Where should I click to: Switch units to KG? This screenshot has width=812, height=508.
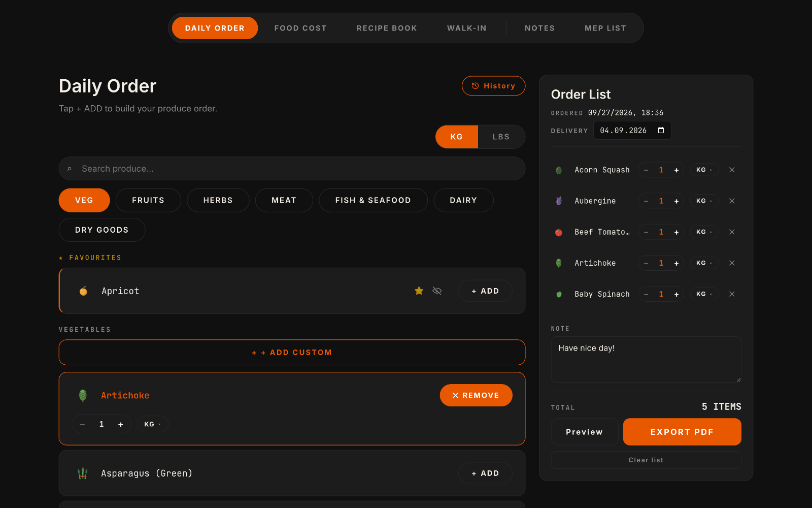(x=457, y=137)
